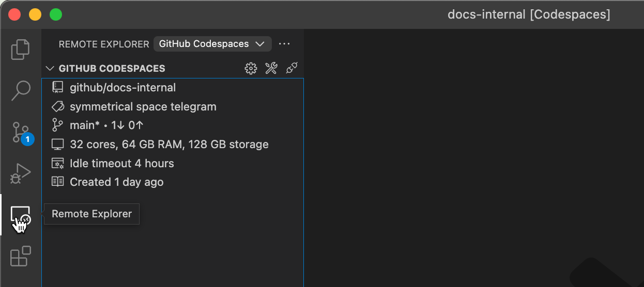
Task: Click the docs-internal [Codespaces] window title
Action: [x=528, y=14]
